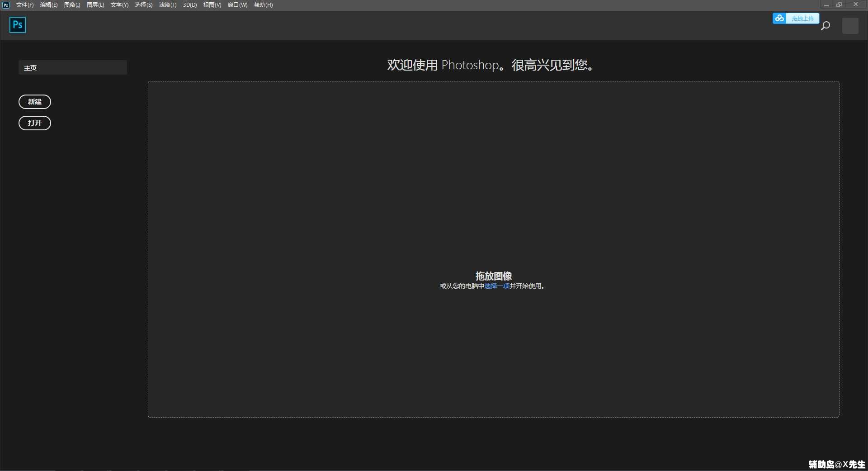Open the 文字(Y) menu
The width and height of the screenshot is (868, 471).
119,5
